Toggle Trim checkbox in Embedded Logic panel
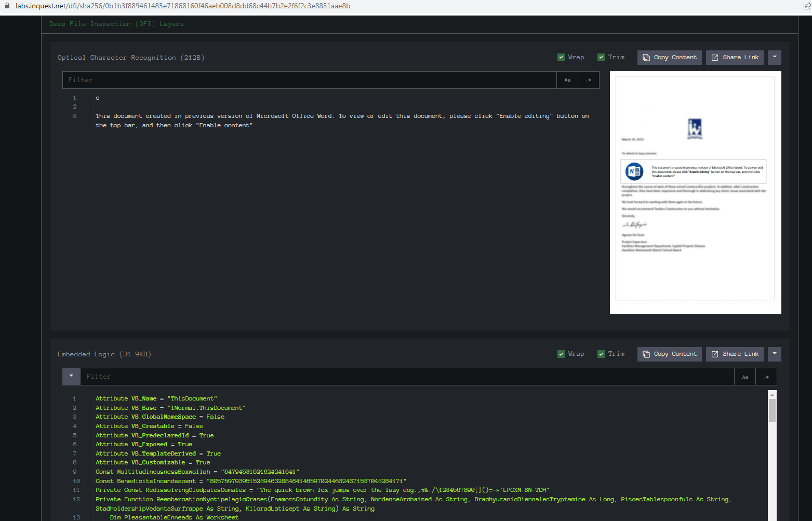This screenshot has height=521, width=812. point(601,354)
